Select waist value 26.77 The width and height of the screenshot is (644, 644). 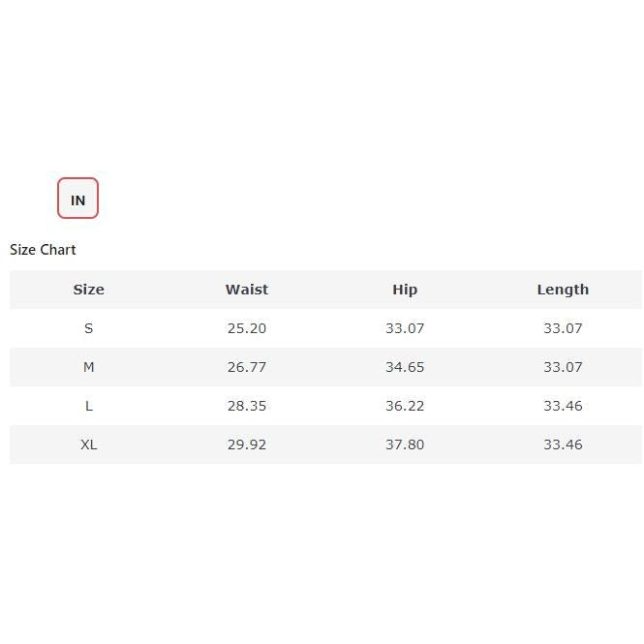tap(247, 367)
